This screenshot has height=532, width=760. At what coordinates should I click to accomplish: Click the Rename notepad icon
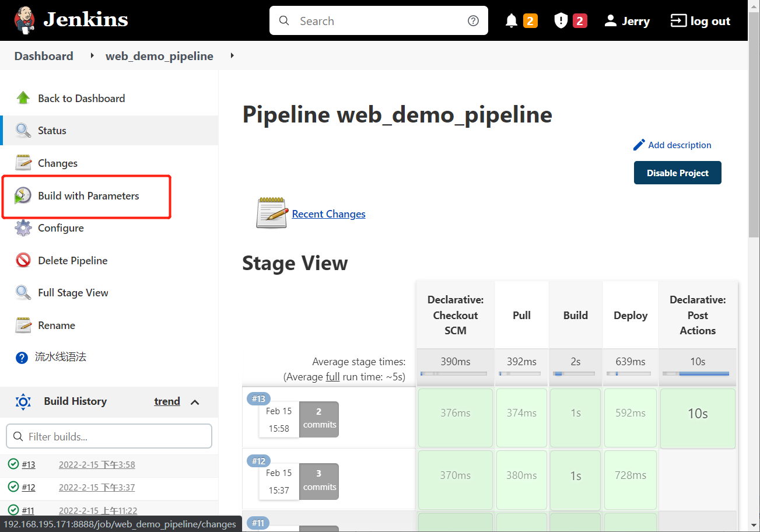point(23,325)
